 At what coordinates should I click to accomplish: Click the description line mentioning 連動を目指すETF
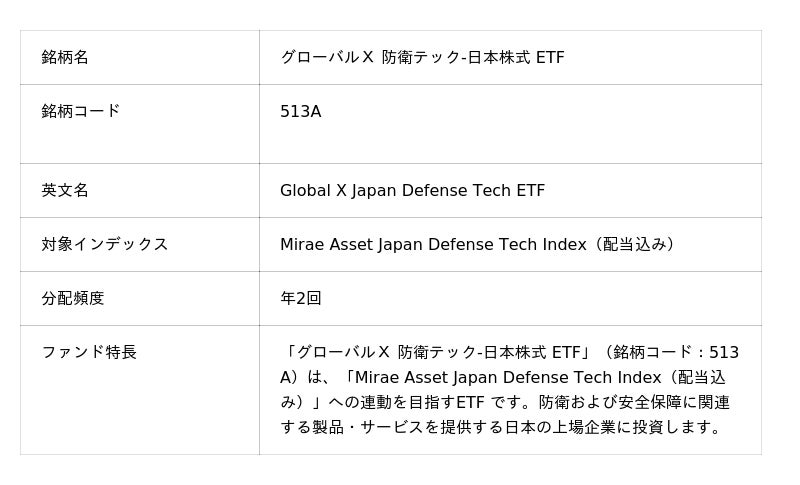(x=505, y=402)
